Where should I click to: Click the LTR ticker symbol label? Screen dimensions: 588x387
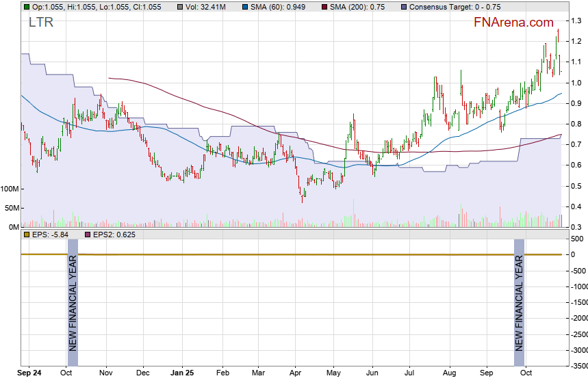click(x=40, y=23)
